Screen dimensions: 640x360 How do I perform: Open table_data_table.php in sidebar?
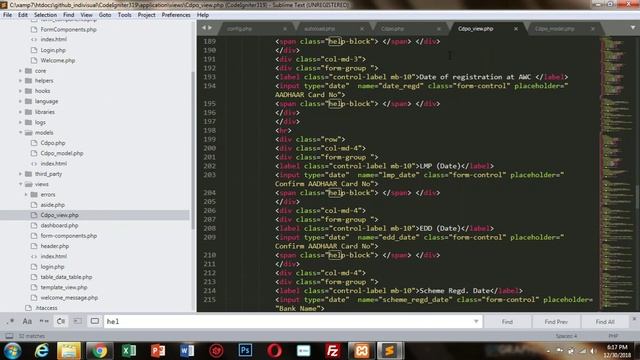point(66,277)
